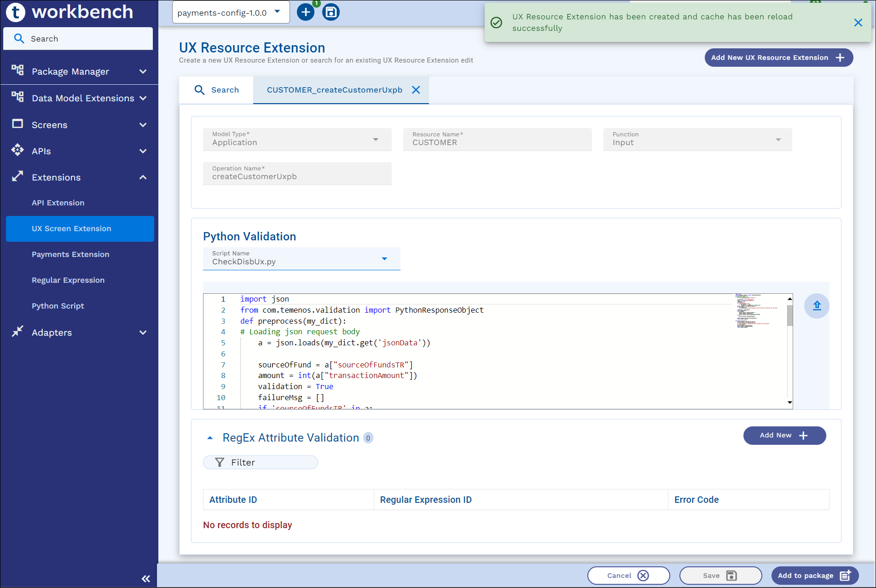Viewport: 876px width, 588px height.
Task: Click the filter funnel icon
Action: (x=220, y=462)
